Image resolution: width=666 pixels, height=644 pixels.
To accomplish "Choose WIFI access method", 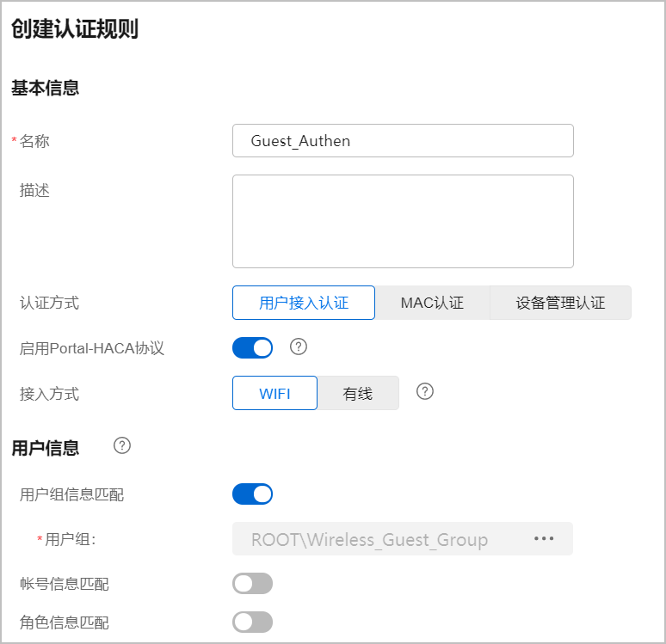I will pos(274,393).
